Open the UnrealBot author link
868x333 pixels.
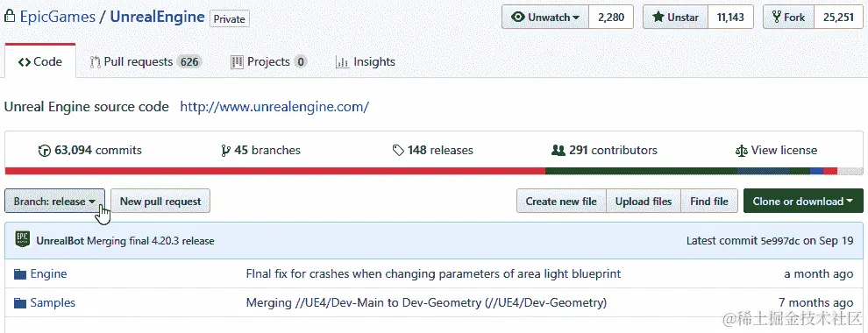pyautogui.click(x=60, y=241)
